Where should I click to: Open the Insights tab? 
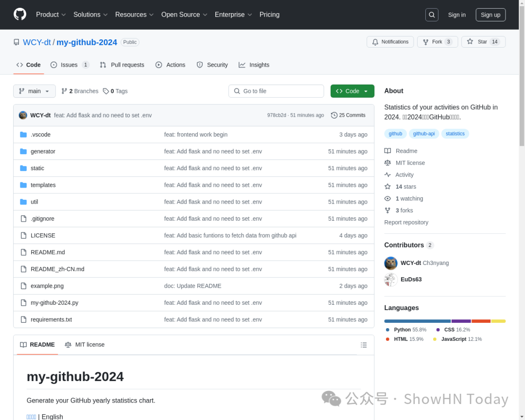tap(254, 65)
